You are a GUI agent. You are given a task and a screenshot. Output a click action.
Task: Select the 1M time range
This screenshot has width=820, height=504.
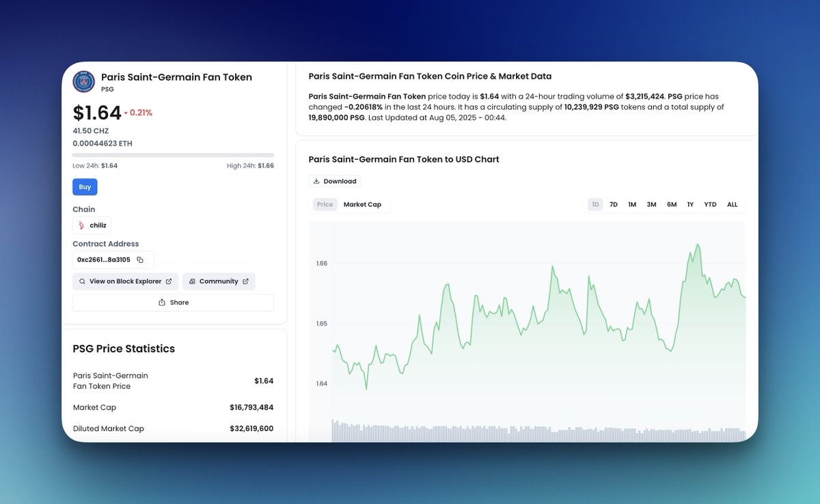632,205
